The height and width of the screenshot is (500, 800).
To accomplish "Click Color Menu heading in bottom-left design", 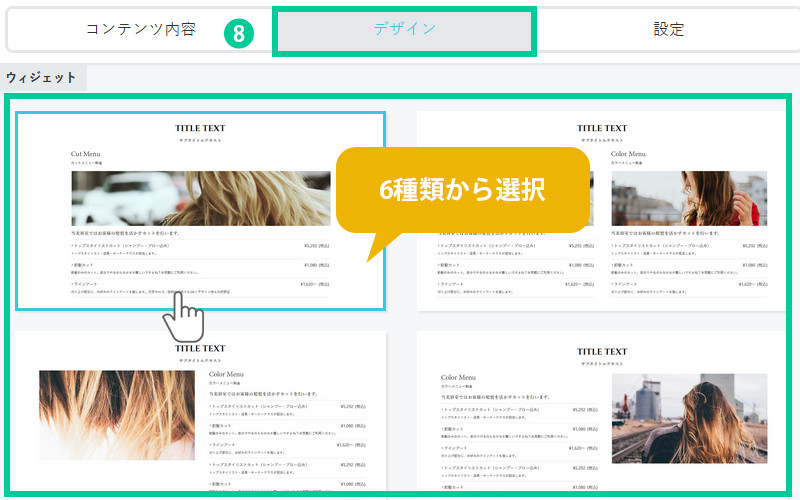I will [x=229, y=374].
